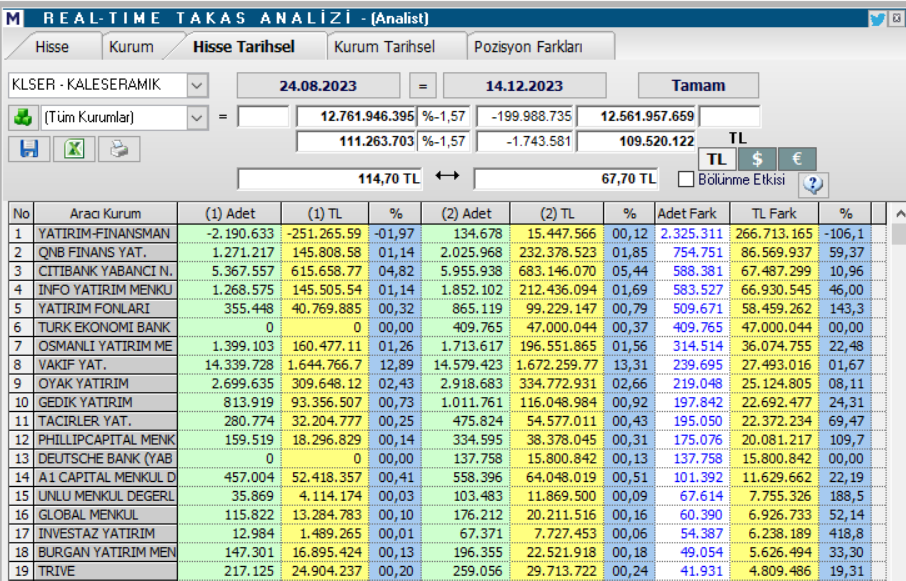Sort by (2) TL column header
This screenshot has height=581, width=906.
point(557,214)
